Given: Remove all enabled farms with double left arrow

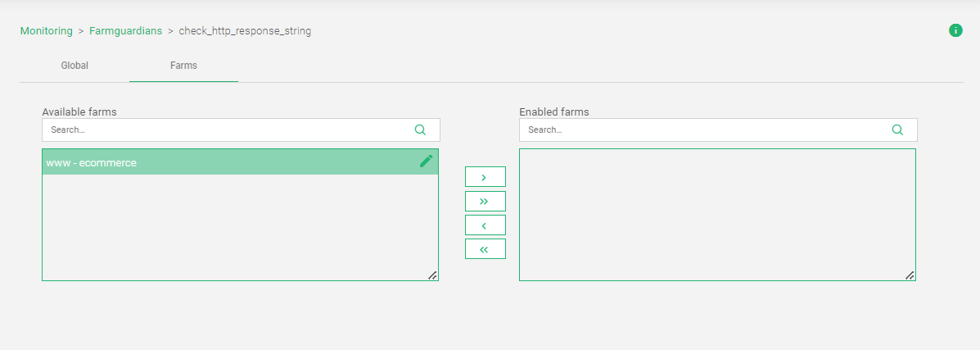Looking at the screenshot, I should [x=485, y=248].
